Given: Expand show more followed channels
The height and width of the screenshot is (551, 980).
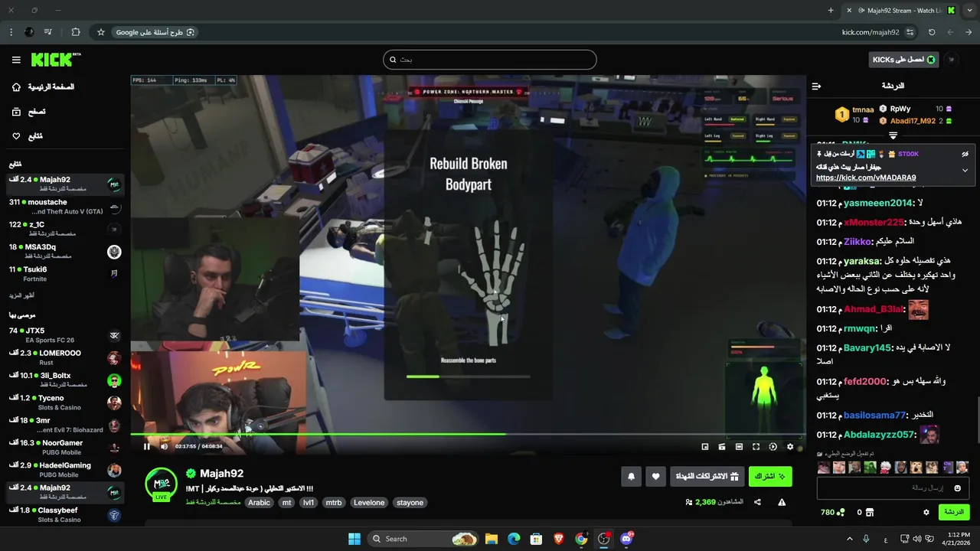Looking at the screenshot, I should [x=21, y=295].
